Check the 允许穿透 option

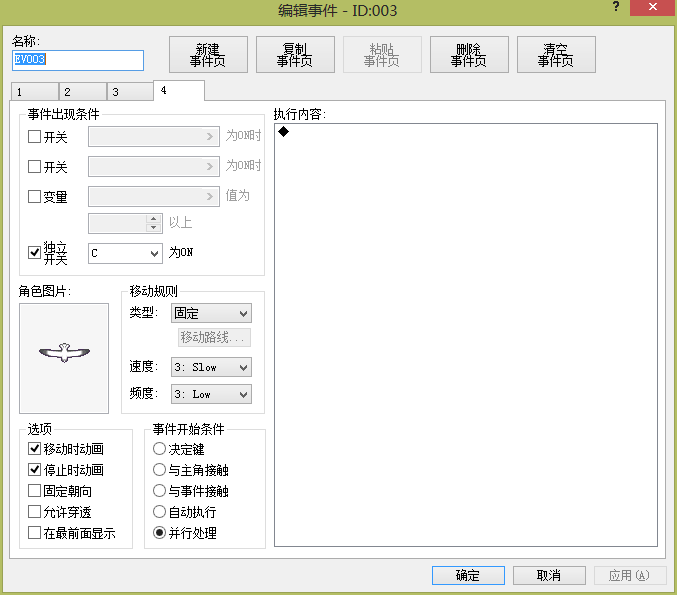[34, 512]
